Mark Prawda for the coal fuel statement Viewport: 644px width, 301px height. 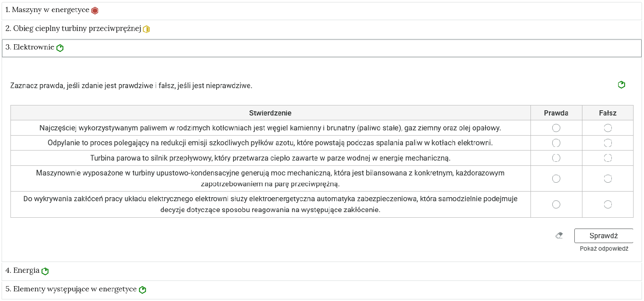(x=556, y=128)
